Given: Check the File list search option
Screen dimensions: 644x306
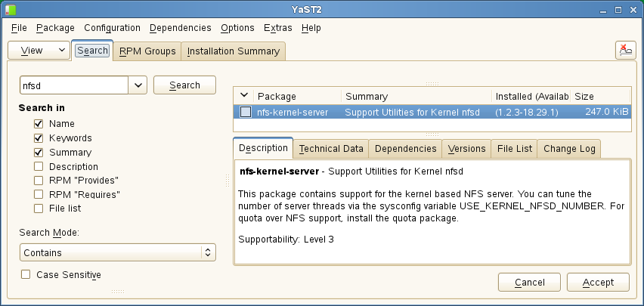Looking at the screenshot, I should [38, 209].
